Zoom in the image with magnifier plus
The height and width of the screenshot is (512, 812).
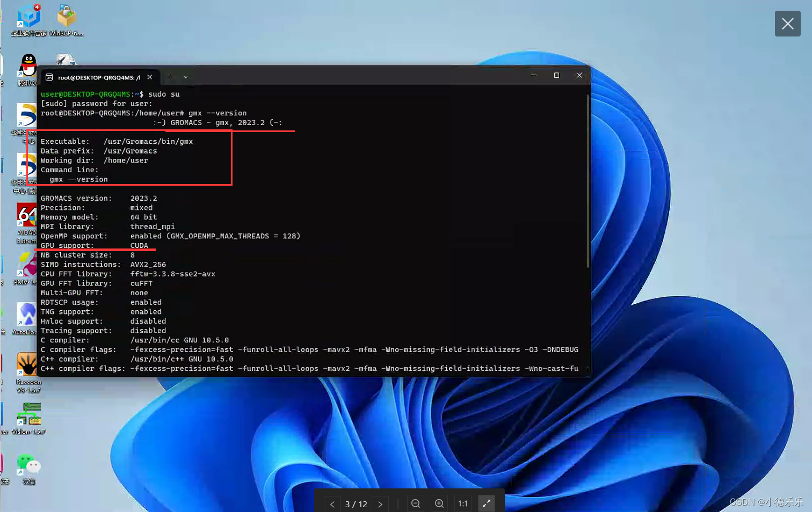(x=439, y=503)
